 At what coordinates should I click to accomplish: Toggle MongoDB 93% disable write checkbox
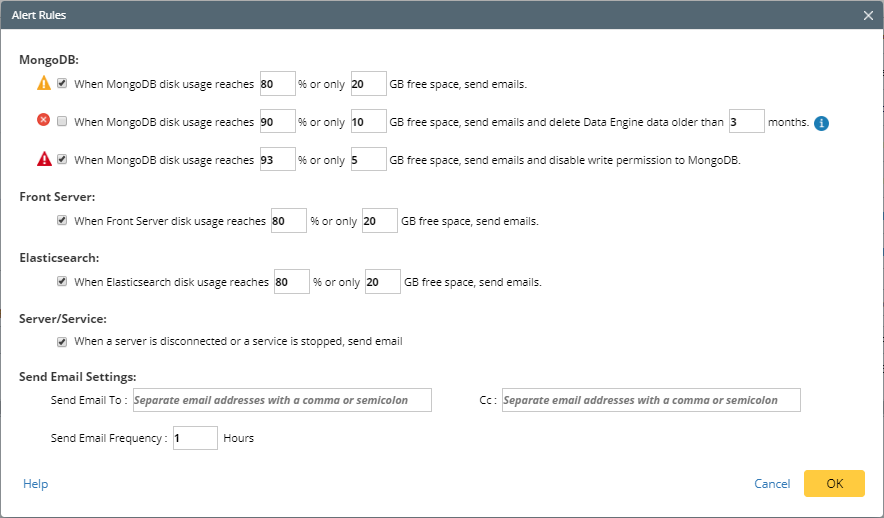pyautogui.click(x=62, y=159)
